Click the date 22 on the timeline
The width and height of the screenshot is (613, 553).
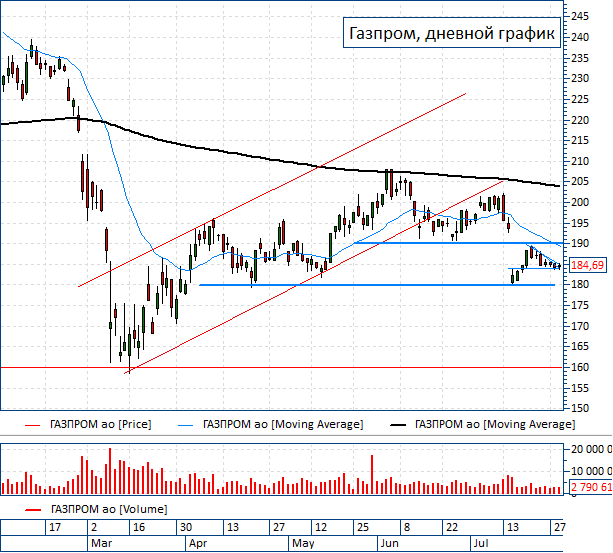point(452,527)
